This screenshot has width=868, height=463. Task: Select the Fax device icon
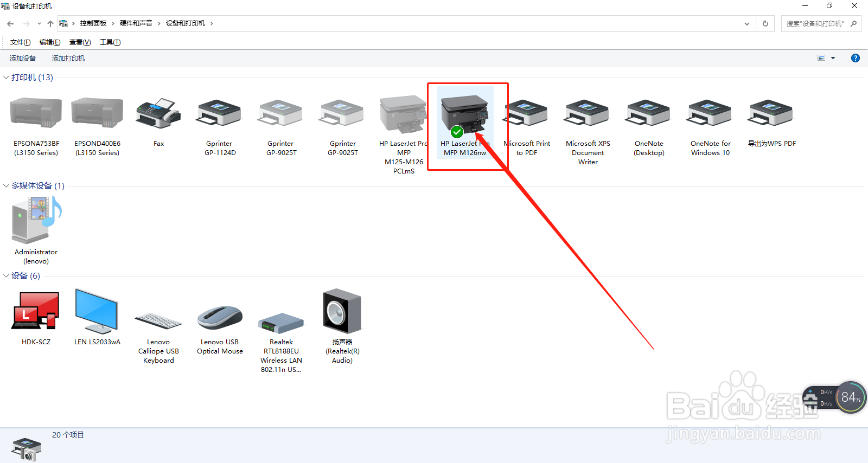click(158, 121)
